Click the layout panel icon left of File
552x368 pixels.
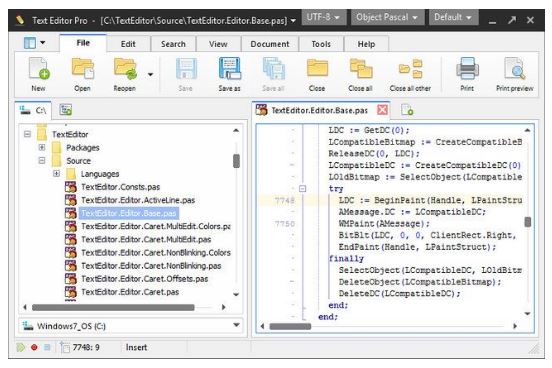coord(30,43)
